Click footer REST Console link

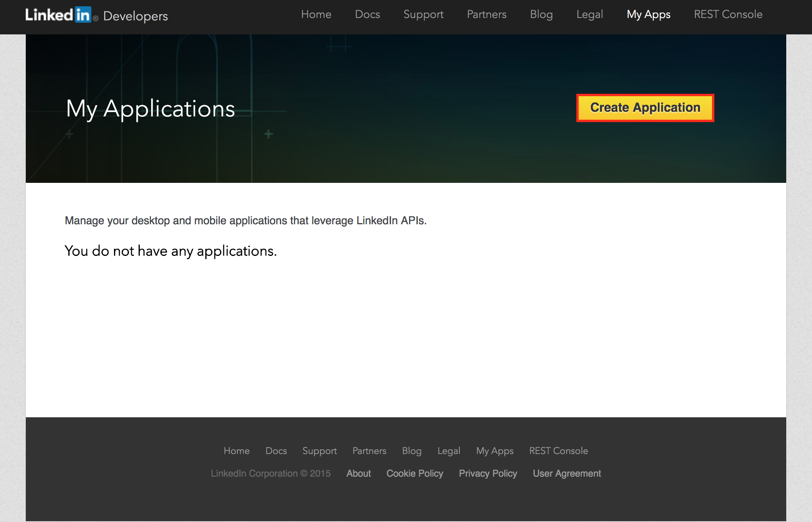pyautogui.click(x=558, y=450)
